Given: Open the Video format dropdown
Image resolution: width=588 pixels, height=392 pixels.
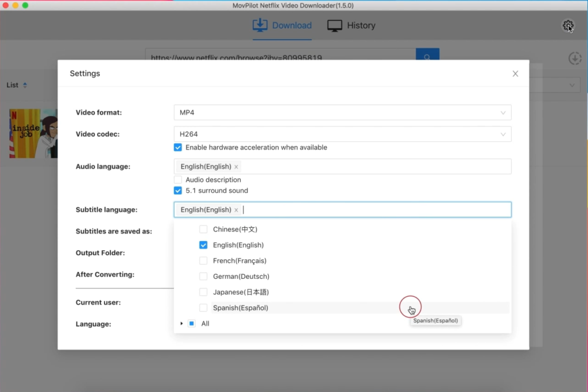Looking at the screenshot, I should 342,112.
